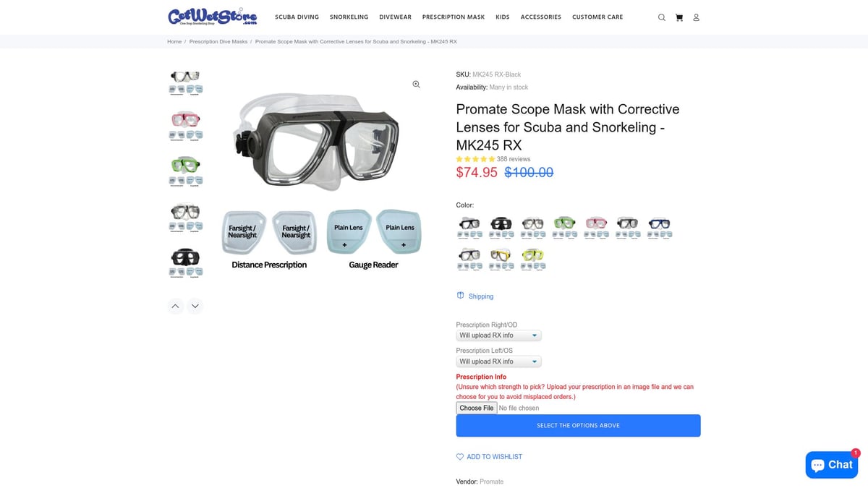Viewport: 868px width, 488px height.
Task: Open the Prescription Left/OS dropdown
Action: pos(498,361)
